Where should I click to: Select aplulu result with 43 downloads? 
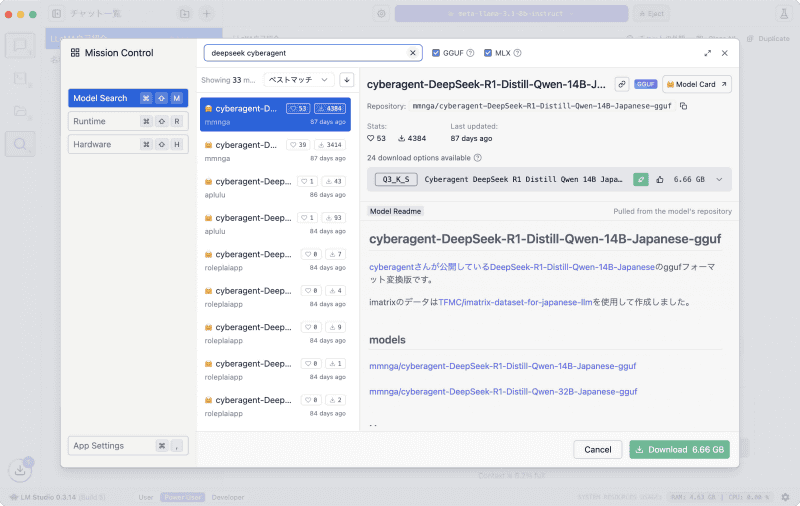coord(276,188)
